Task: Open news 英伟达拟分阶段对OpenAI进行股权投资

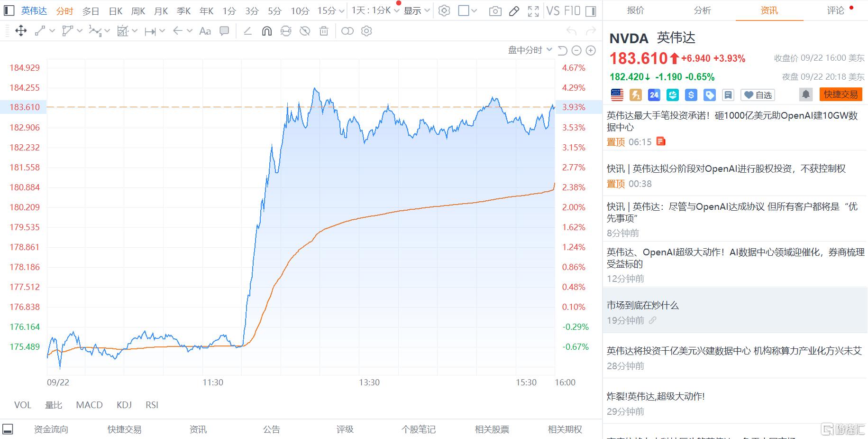Action: [x=726, y=168]
